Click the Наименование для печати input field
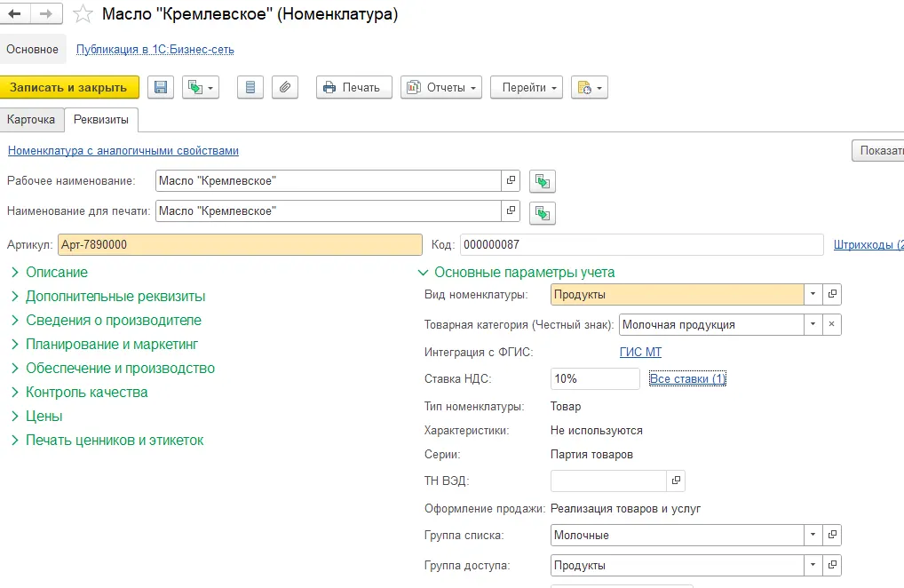This screenshot has width=904, height=588. (x=328, y=211)
